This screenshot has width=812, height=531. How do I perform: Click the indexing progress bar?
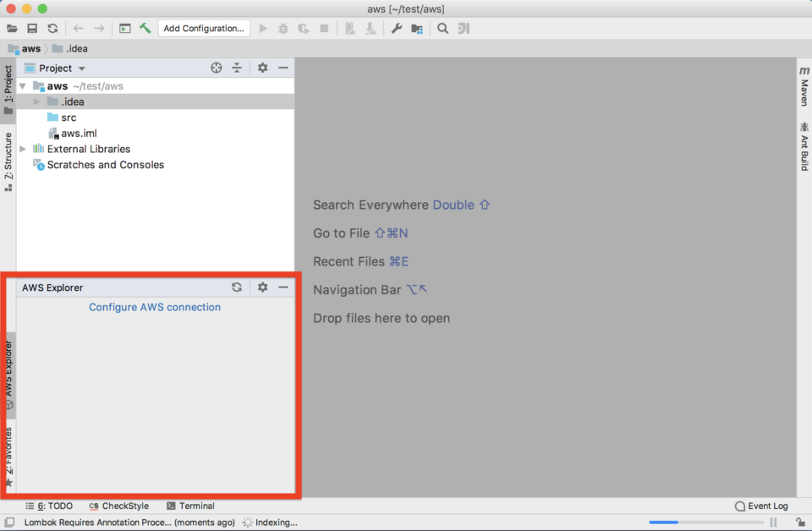coord(706,523)
